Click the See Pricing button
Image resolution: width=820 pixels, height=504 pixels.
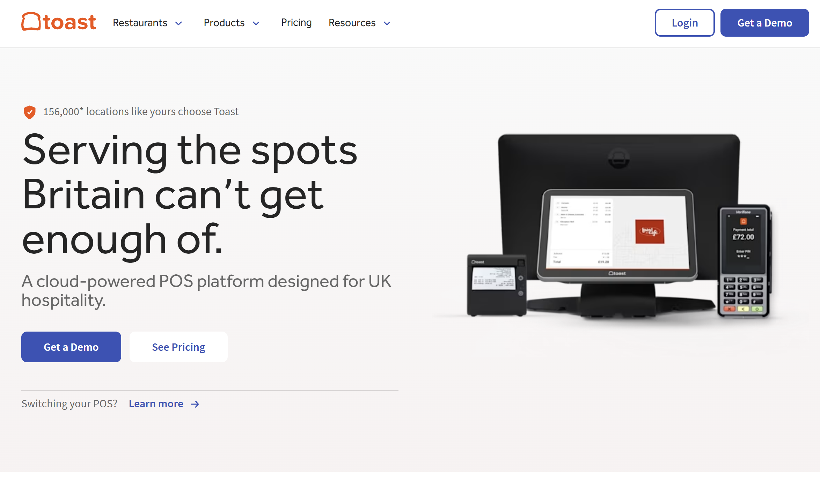coord(178,347)
